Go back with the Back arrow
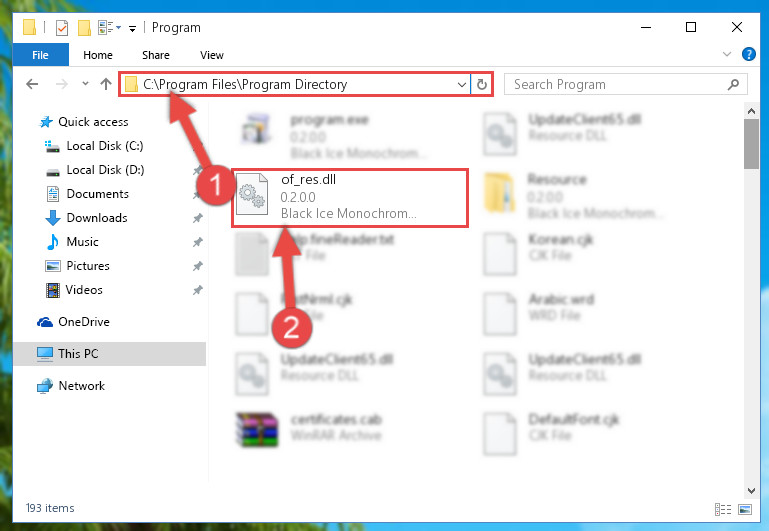The image size is (769, 531). point(32,84)
